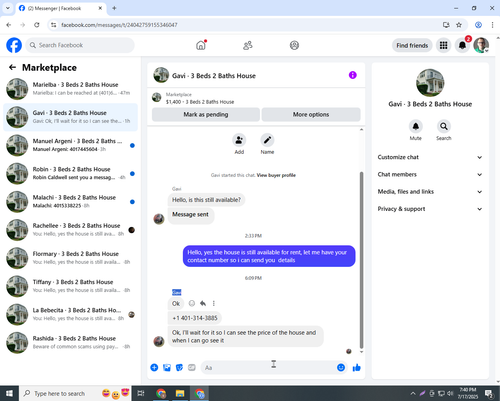Choose a GIF in the composer
Viewport: 500px width, 401px height.
click(x=192, y=368)
